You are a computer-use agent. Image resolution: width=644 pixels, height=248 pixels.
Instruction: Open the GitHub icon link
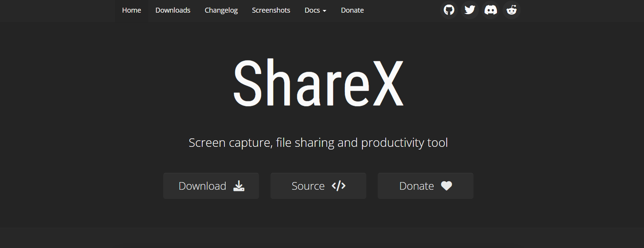449,10
